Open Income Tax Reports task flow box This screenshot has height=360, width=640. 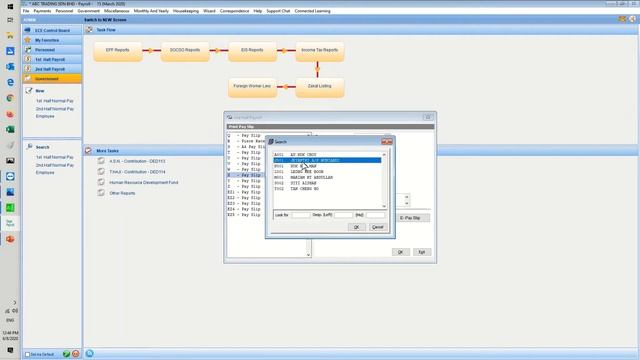(320, 51)
